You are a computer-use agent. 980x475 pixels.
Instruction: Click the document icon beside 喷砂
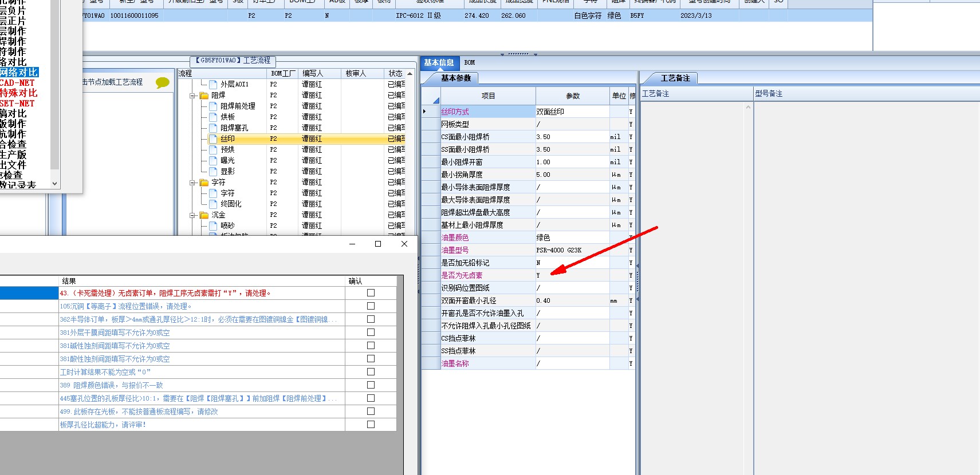(x=213, y=225)
